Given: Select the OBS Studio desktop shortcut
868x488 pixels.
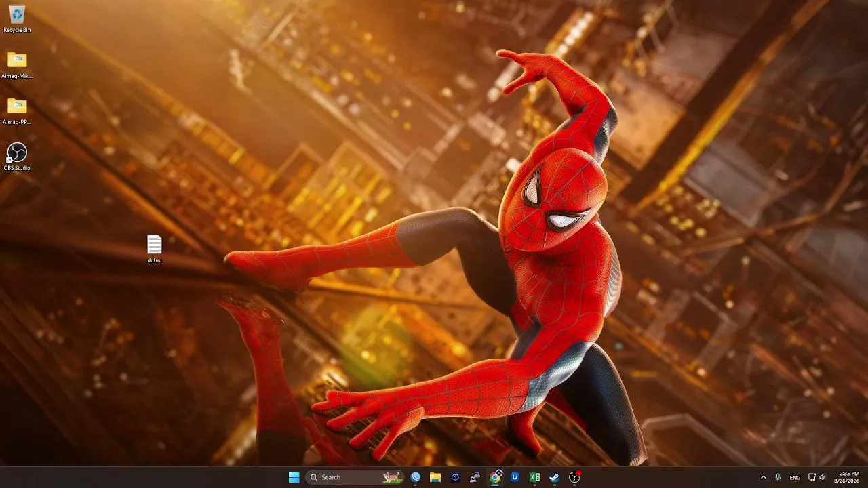Looking at the screenshot, I should (17, 157).
